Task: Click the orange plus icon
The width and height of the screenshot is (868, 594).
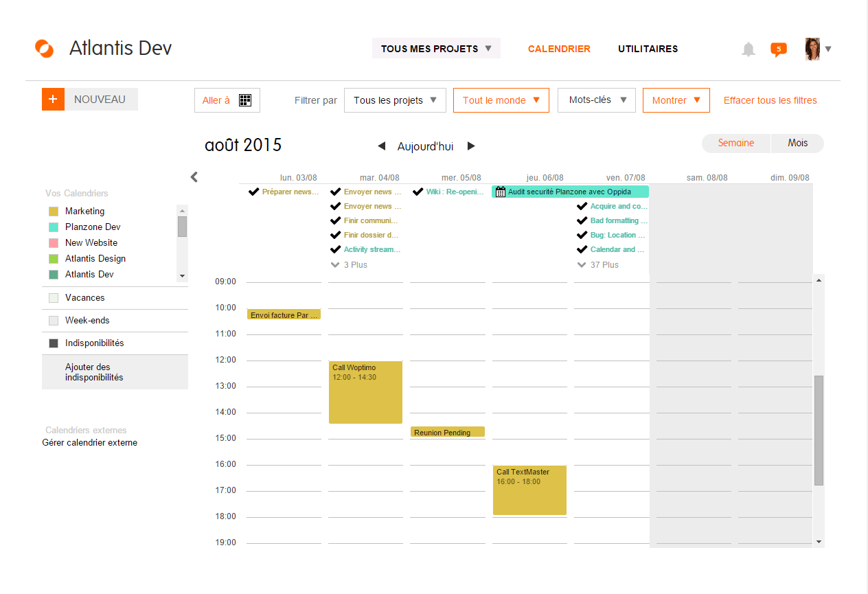Action: point(53,99)
